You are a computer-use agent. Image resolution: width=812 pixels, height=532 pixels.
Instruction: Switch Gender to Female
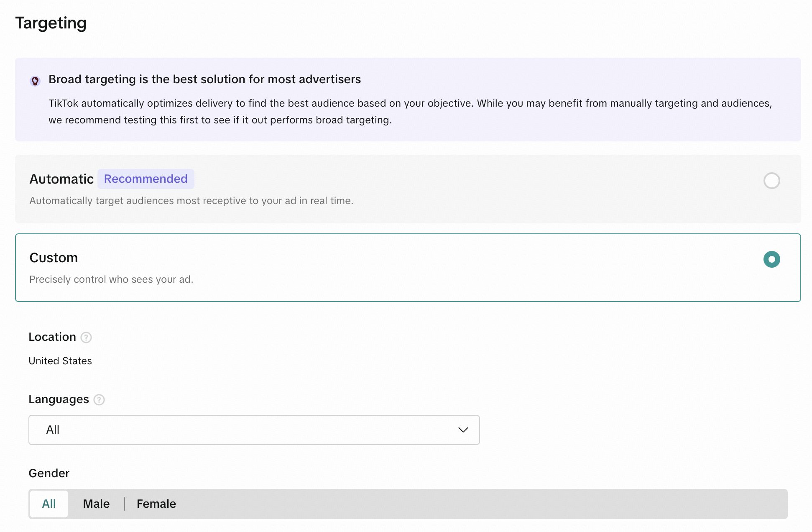(x=156, y=504)
